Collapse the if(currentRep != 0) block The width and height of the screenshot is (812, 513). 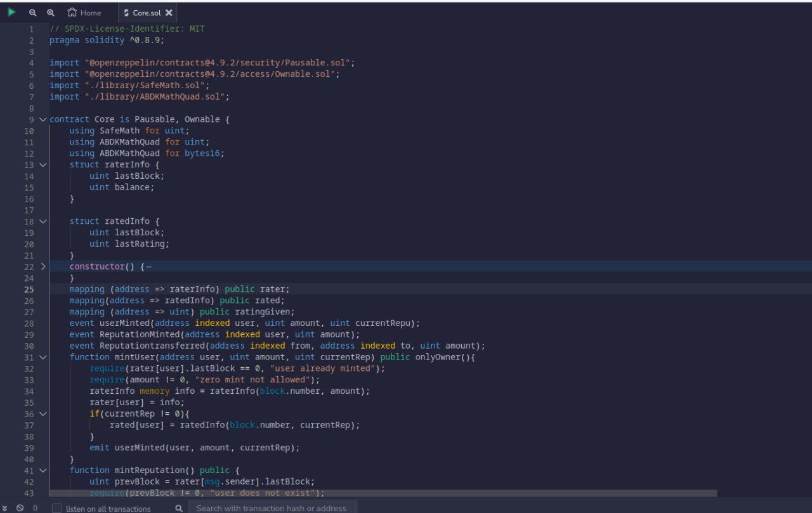click(43, 413)
